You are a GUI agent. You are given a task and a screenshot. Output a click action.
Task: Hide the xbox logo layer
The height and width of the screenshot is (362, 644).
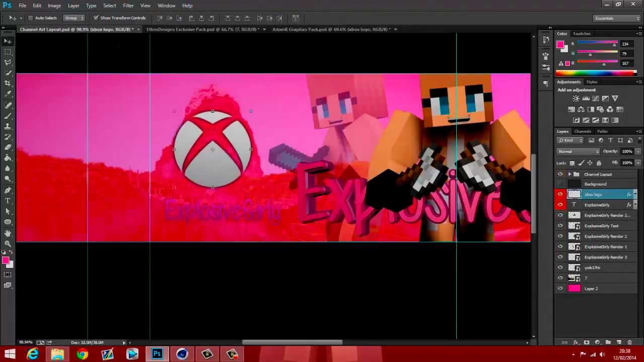tap(560, 195)
